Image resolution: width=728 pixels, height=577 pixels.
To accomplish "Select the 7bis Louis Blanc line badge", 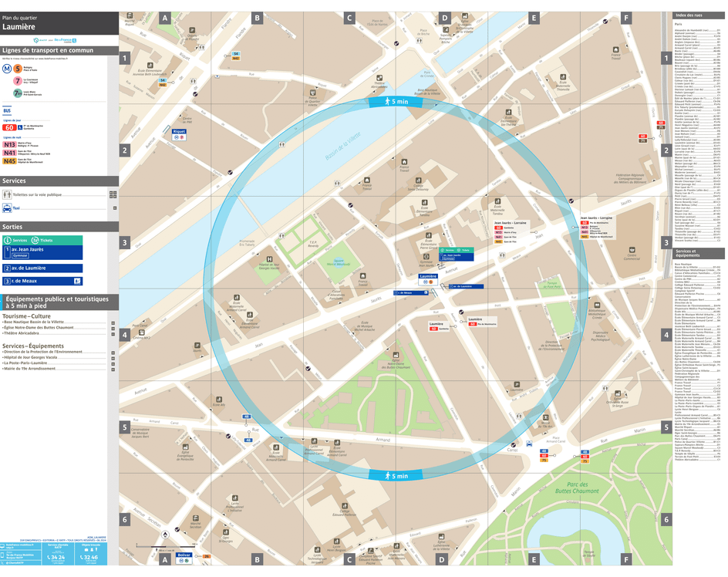I will tap(17, 93).
